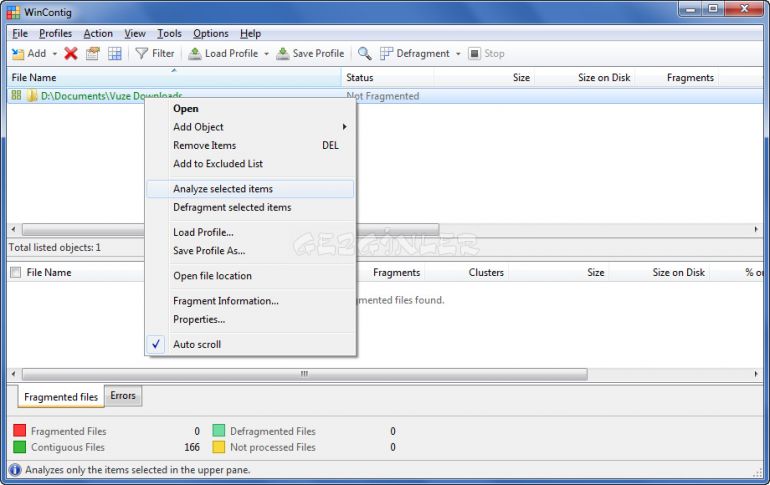This screenshot has width=770, height=485.
Task: Click the Add toolbar icon
Action: [x=18, y=54]
